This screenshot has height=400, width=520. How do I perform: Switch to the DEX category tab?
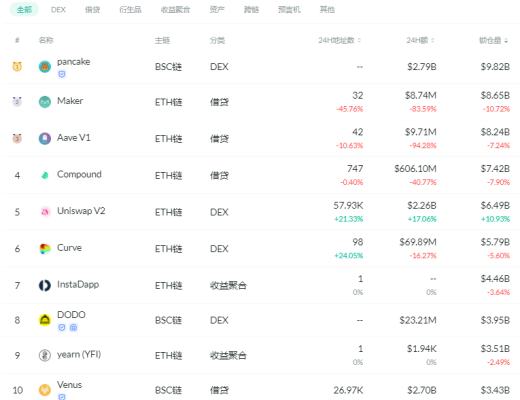[x=58, y=10]
